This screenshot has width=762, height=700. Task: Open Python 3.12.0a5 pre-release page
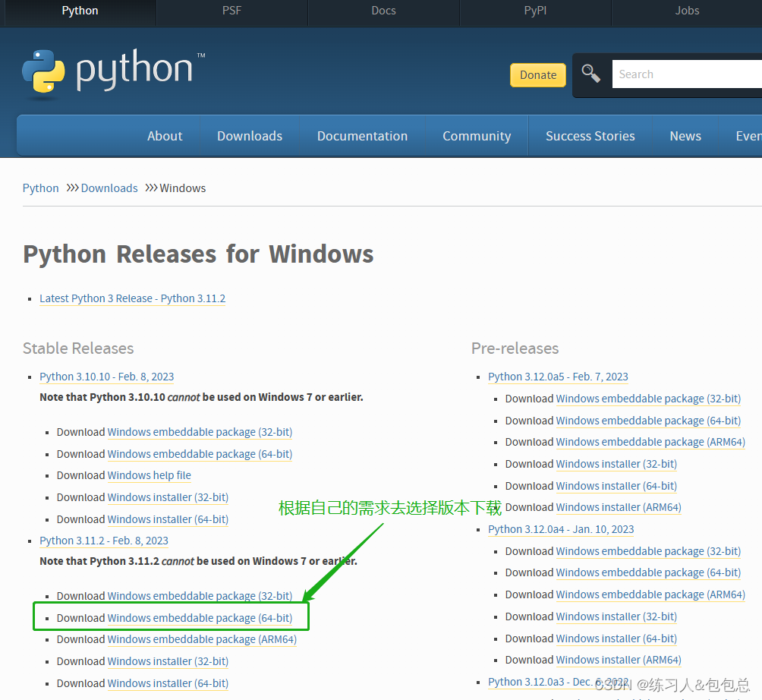[558, 376]
